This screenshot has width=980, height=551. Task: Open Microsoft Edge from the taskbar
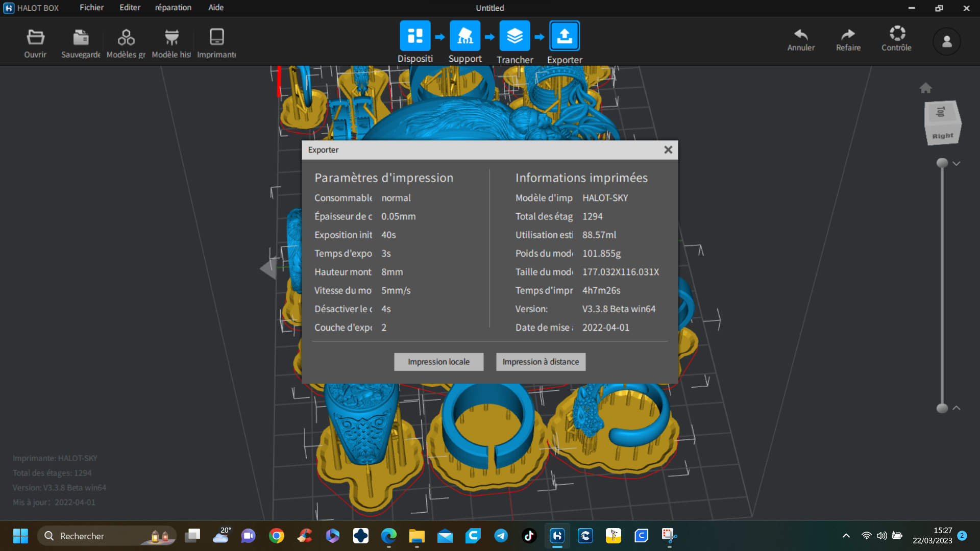(389, 536)
